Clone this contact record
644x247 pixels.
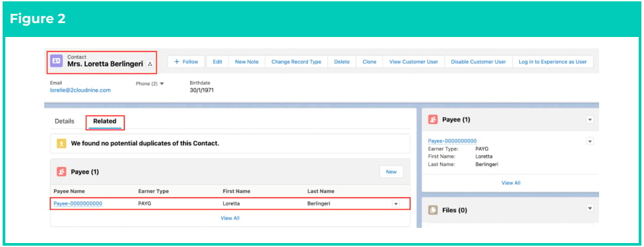[x=370, y=61]
